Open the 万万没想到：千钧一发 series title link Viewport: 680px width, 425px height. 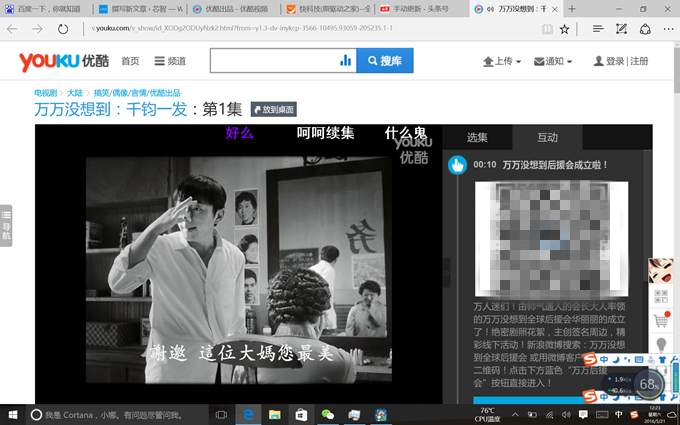[111, 109]
